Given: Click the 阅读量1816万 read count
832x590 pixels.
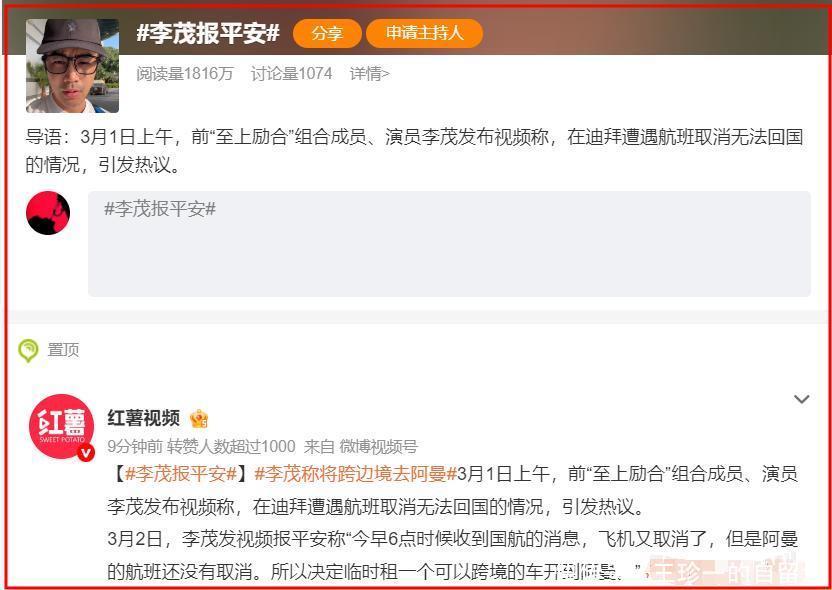Looking at the screenshot, I should click(x=185, y=74).
